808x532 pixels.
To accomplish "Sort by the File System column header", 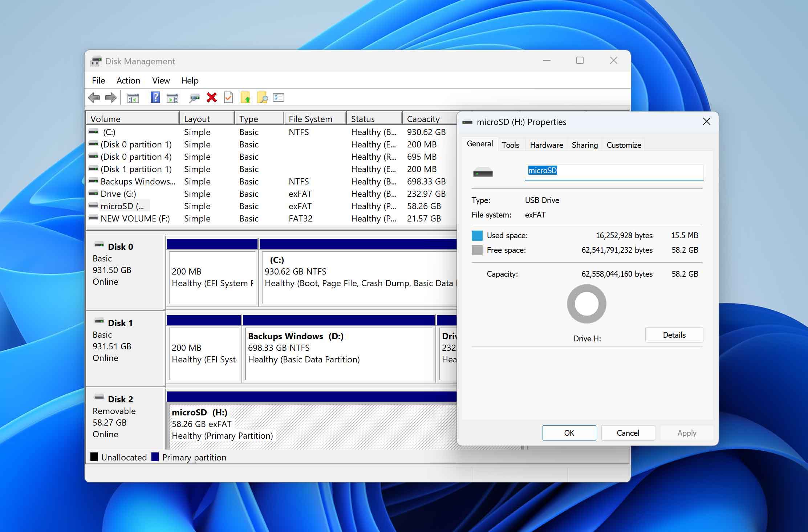I will click(x=315, y=119).
